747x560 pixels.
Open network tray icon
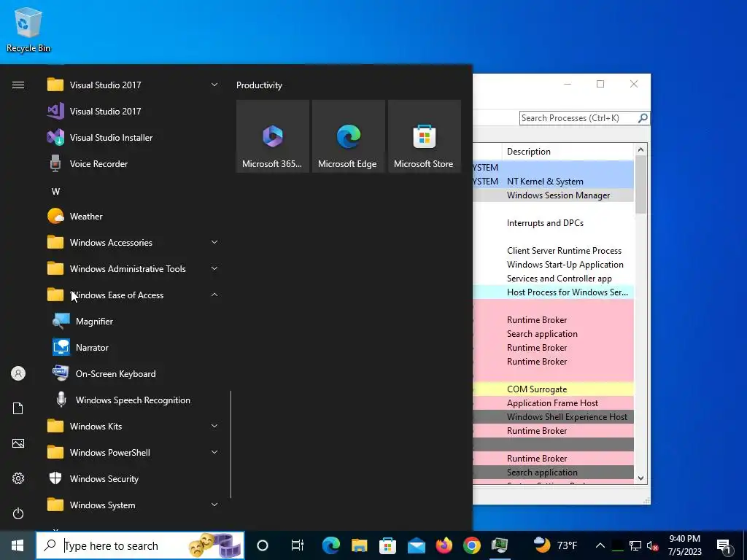pyautogui.click(x=635, y=546)
